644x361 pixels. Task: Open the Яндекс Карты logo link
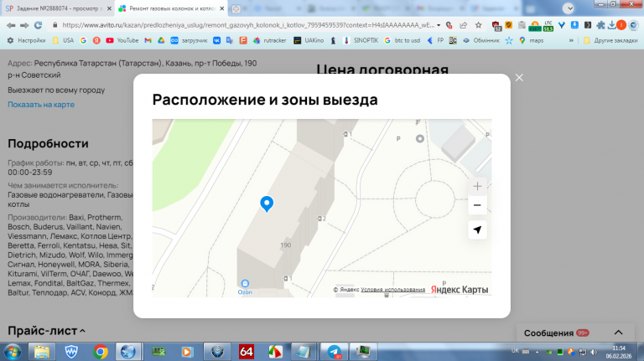point(460,290)
